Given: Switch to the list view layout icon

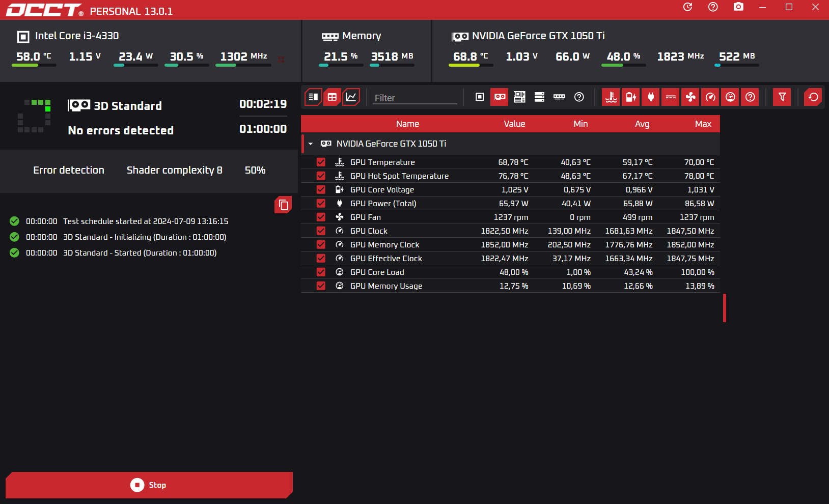Looking at the screenshot, I should tap(313, 97).
